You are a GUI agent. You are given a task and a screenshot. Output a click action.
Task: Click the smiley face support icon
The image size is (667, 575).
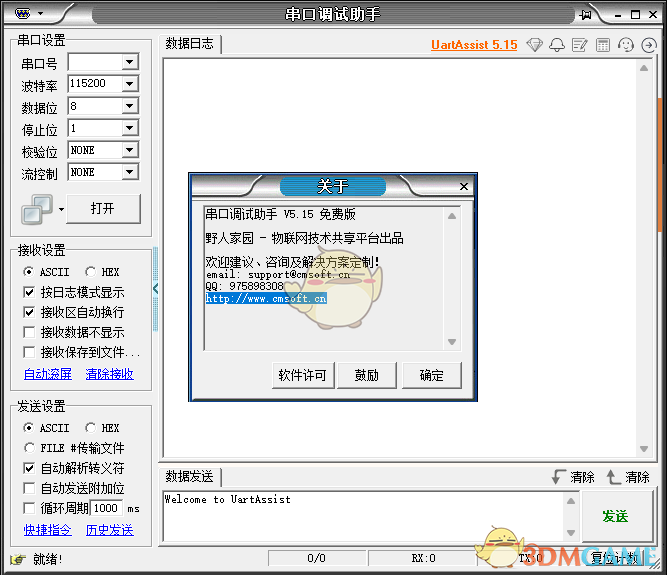pos(626,45)
